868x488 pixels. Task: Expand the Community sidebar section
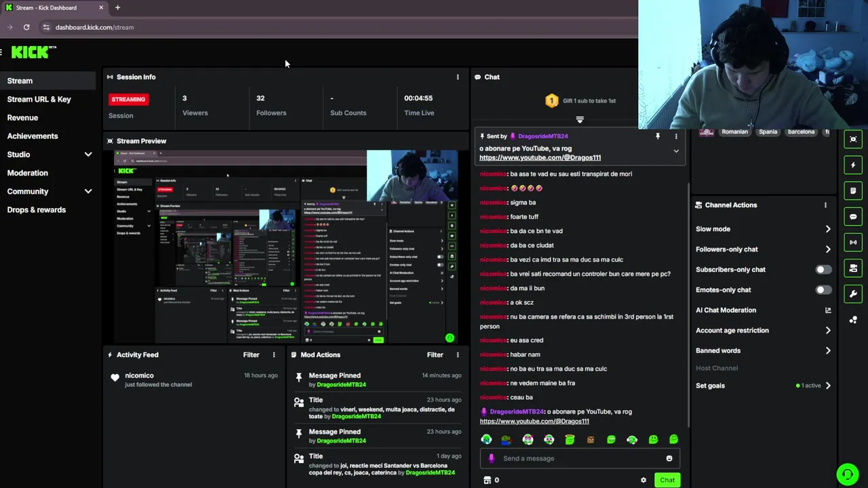click(88, 191)
